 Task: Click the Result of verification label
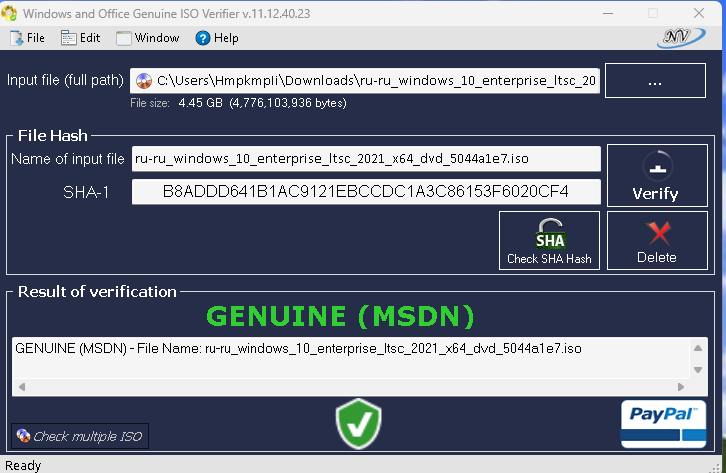[97, 292]
